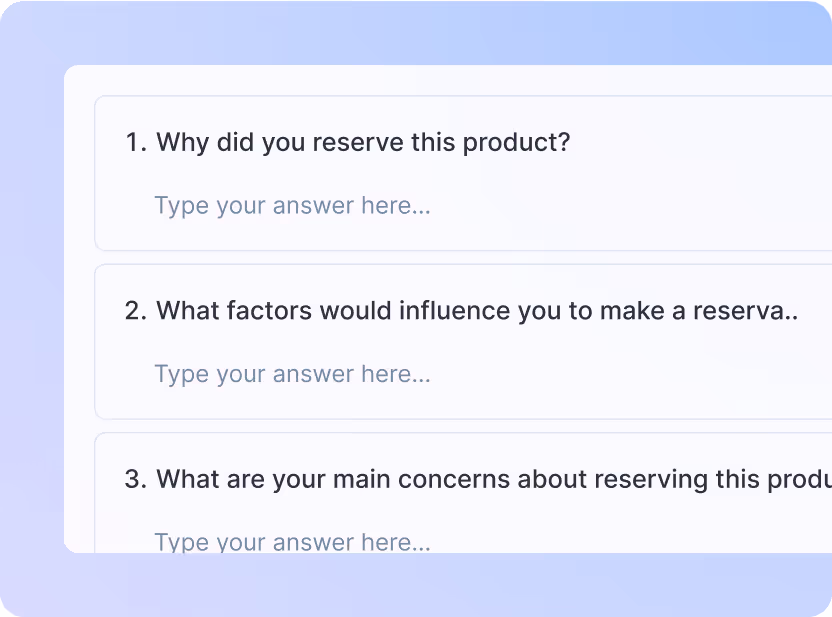832x617 pixels.
Task: Select the text 'Why did you reserve this product?'
Action: click(362, 142)
